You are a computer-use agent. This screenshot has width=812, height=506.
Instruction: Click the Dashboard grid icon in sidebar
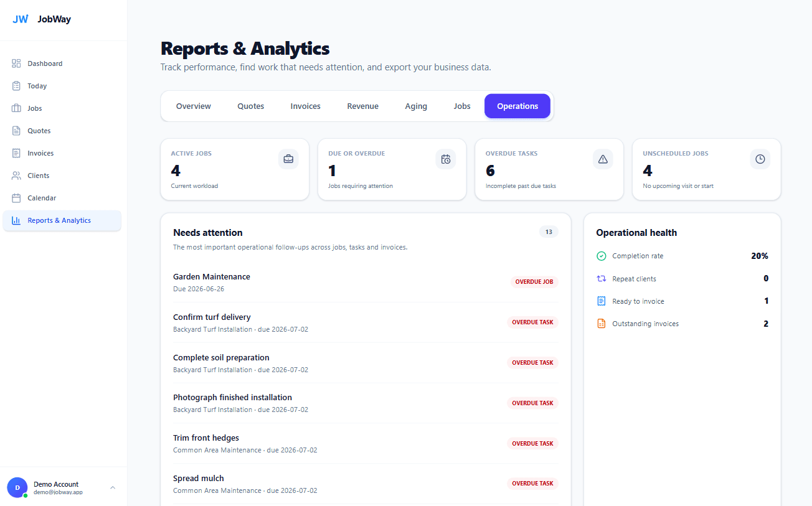click(x=16, y=63)
